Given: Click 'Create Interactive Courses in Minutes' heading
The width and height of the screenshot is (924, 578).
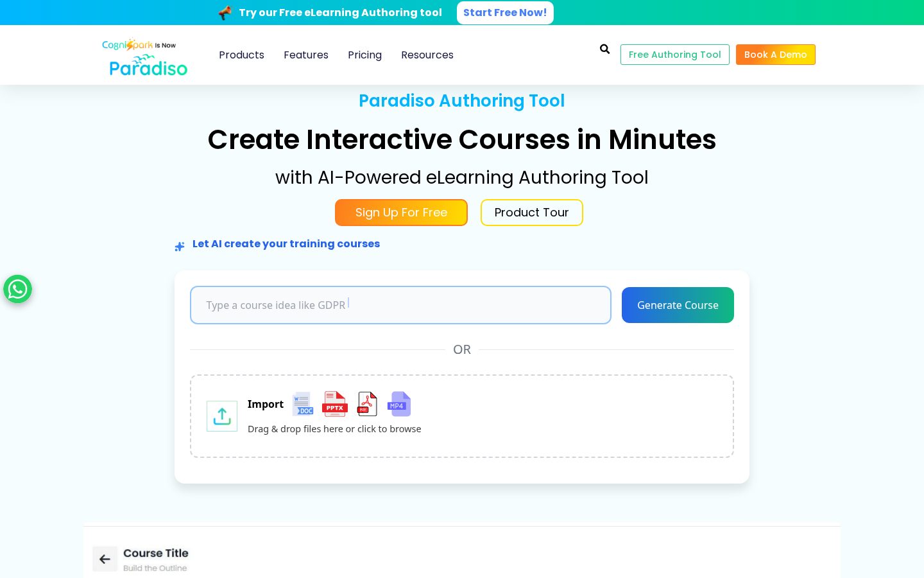Looking at the screenshot, I should coord(462,139).
